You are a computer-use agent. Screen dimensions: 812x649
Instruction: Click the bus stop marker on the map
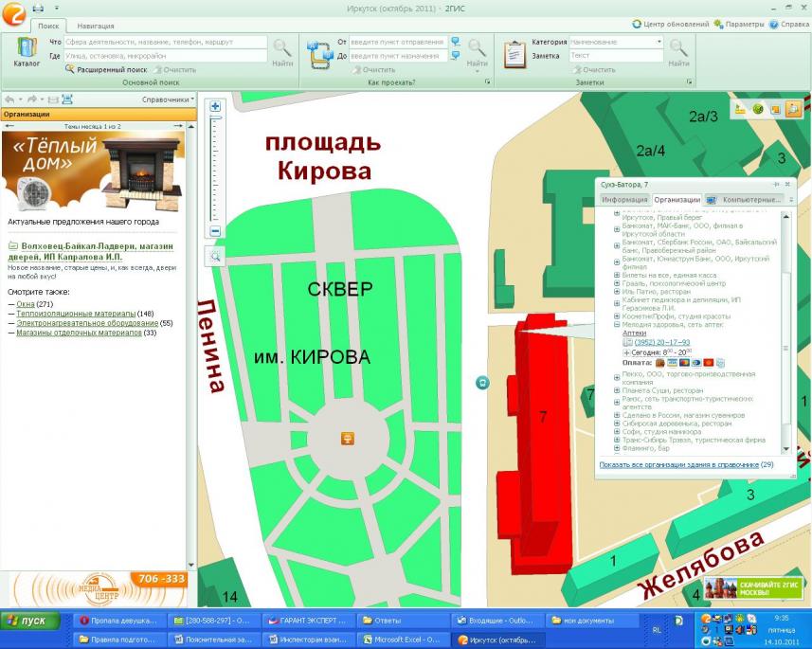tap(482, 383)
